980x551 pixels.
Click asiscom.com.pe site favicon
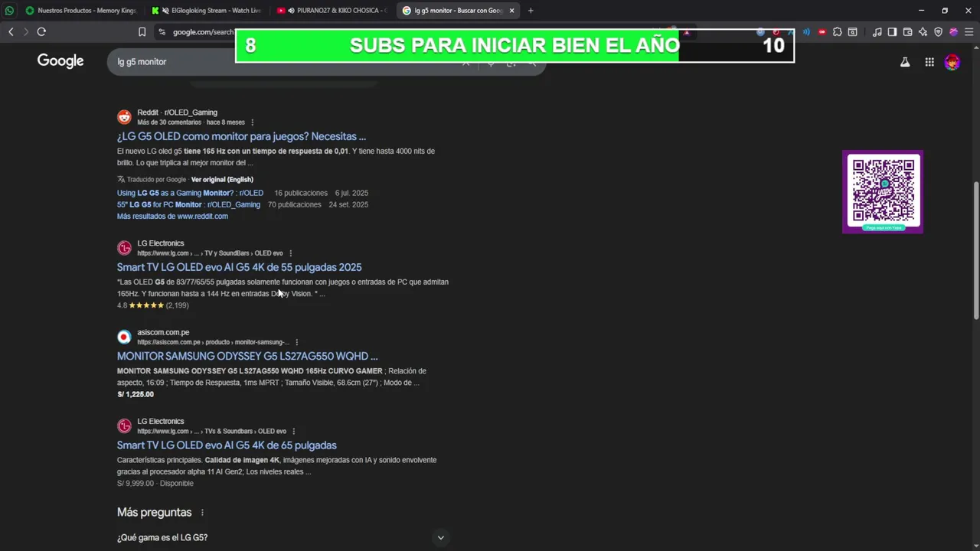(124, 337)
